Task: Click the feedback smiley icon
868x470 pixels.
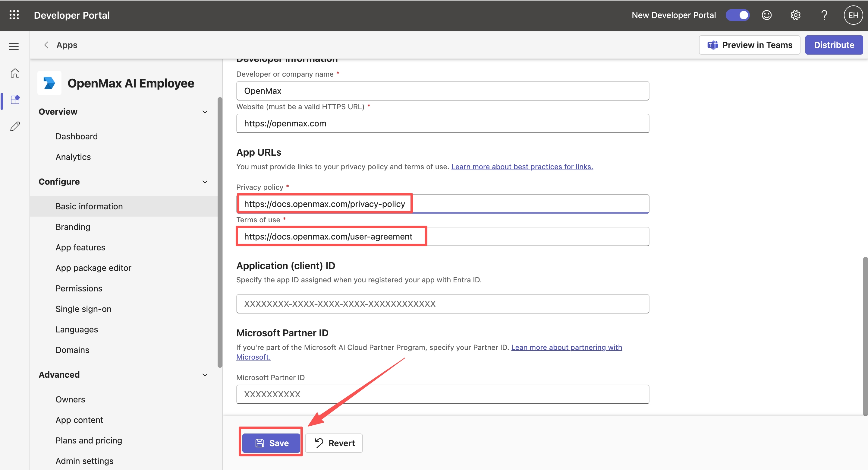Action: click(766, 15)
